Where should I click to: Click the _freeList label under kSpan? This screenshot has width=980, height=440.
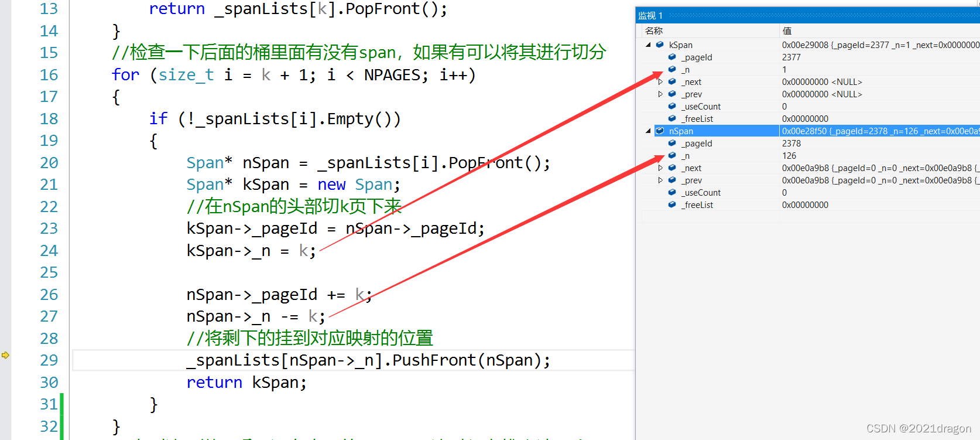coord(697,118)
